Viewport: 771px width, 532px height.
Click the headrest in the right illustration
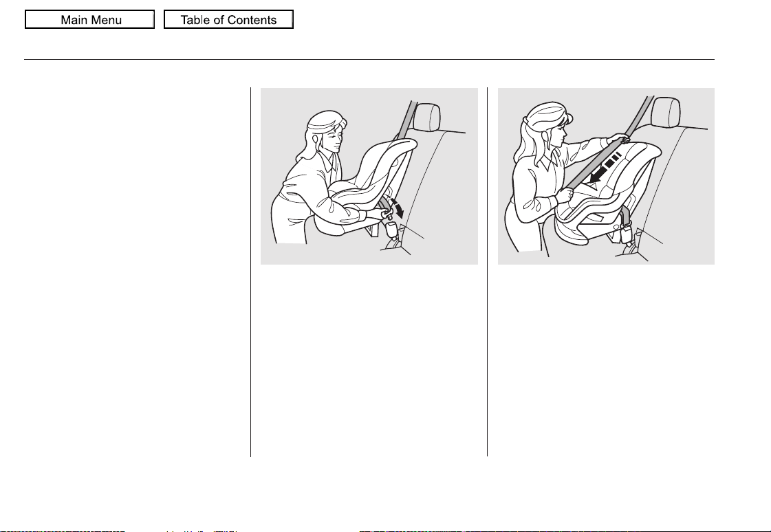pos(665,113)
